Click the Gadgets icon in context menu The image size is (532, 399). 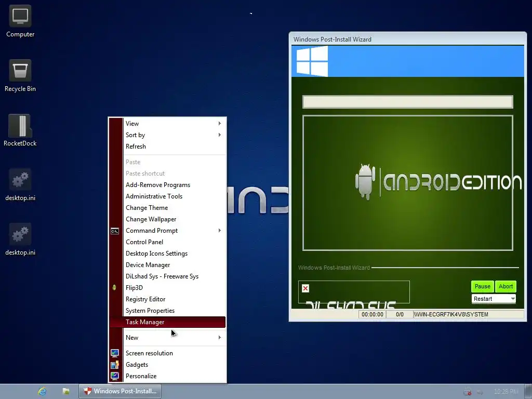coord(115,365)
